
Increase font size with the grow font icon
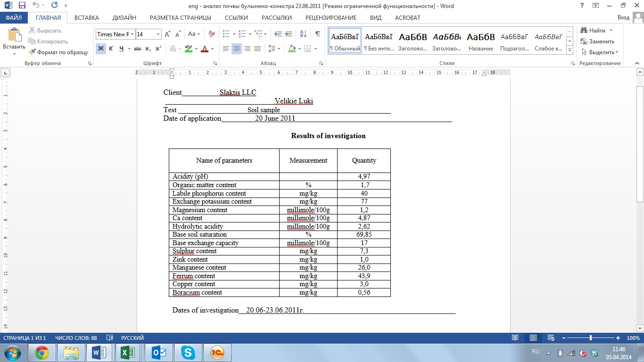click(168, 34)
